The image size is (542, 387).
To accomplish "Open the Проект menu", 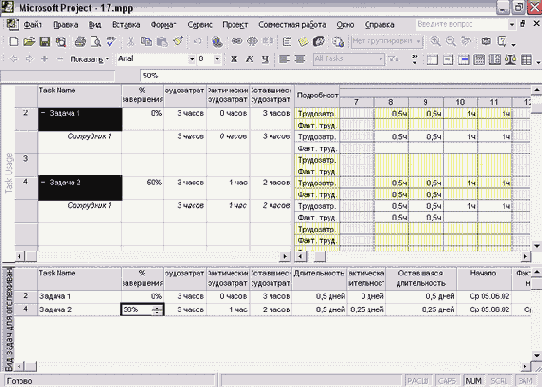I will tap(235, 25).
